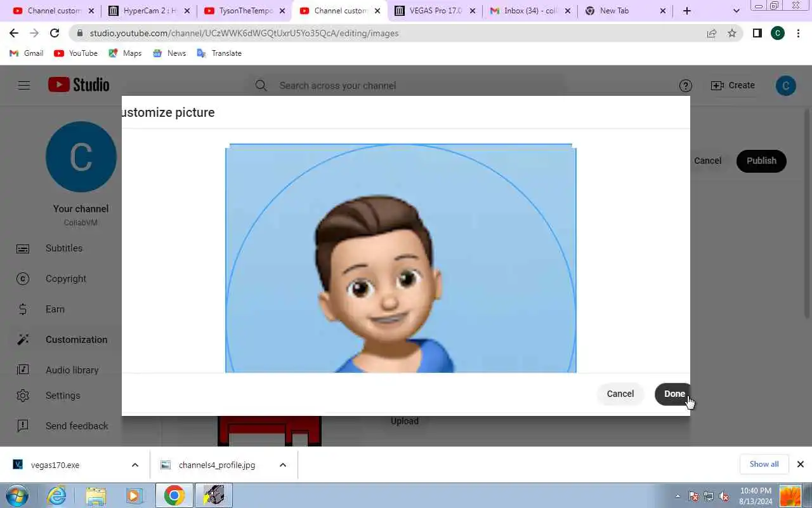
Task: Open the Maps bookmark
Action: coord(125,53)
